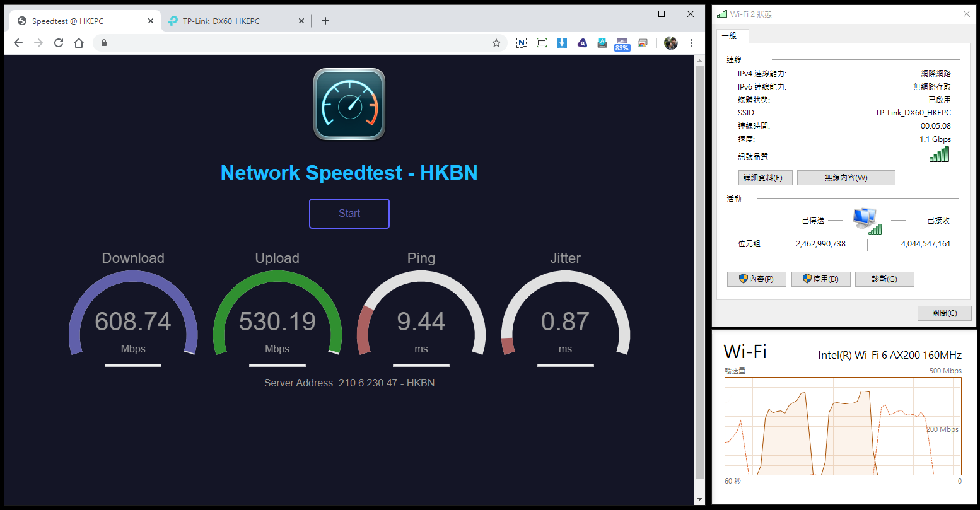Close the Speedtest @ HKEPC tab
Image resolution: width=980 pixels, height=510 pixels.
151,21
